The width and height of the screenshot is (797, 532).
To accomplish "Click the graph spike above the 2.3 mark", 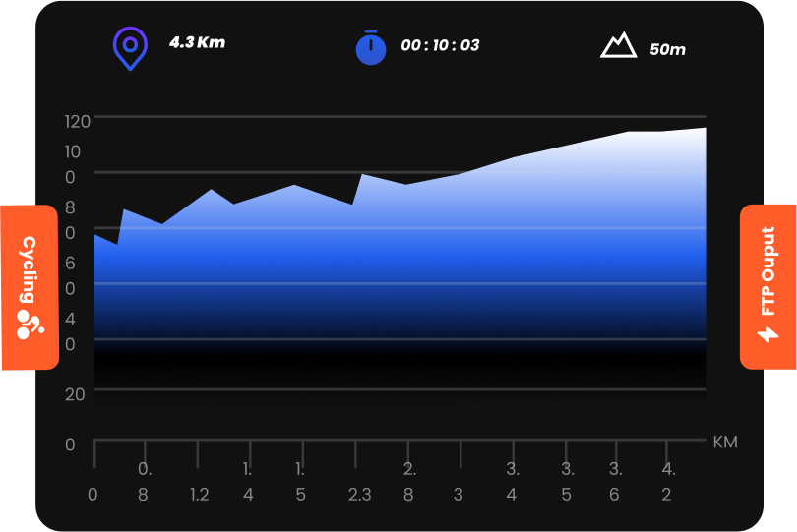I will [x=363, y=176].
